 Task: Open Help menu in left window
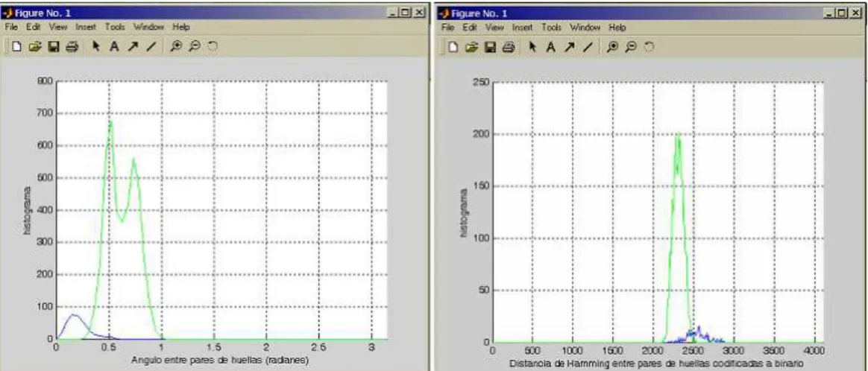point(181,27)
